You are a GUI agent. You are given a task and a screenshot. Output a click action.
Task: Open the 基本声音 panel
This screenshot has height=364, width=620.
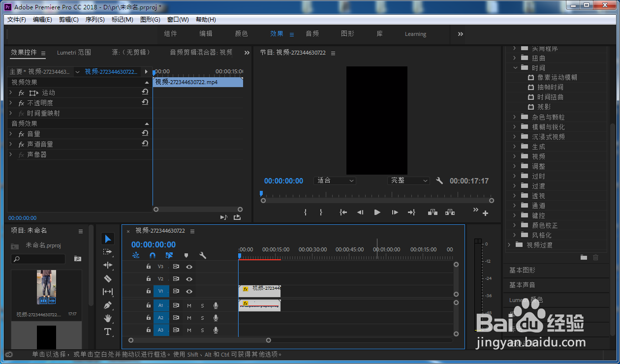(x=522, y=285)
